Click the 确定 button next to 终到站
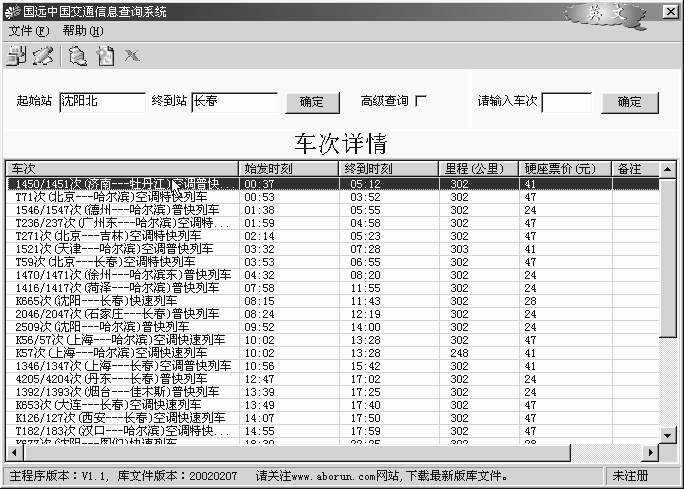 312,103
